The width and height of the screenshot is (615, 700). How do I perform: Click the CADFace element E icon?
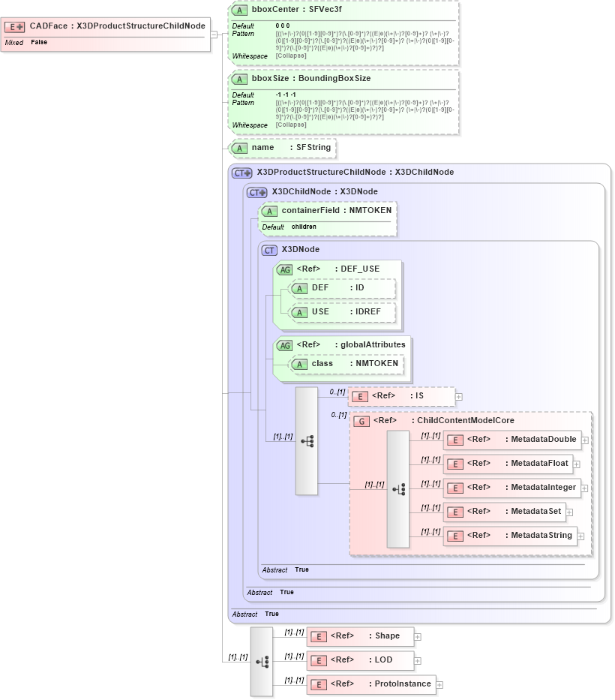click(15, 27)
